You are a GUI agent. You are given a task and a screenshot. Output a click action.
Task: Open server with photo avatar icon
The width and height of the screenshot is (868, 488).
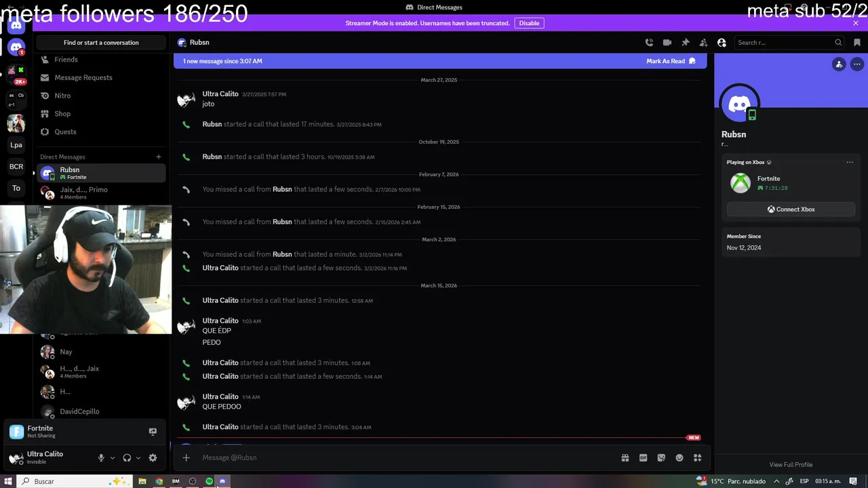pos(16,123)
